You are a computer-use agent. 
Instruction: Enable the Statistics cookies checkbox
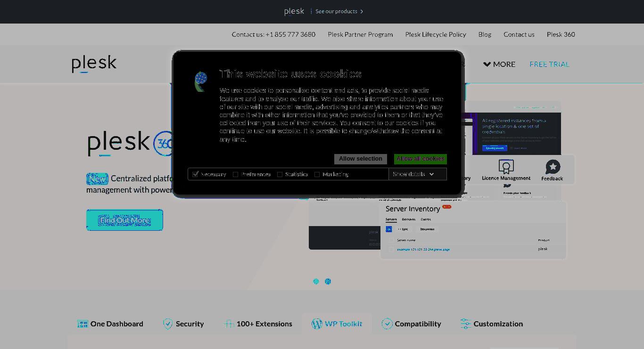tap(280, 175)
